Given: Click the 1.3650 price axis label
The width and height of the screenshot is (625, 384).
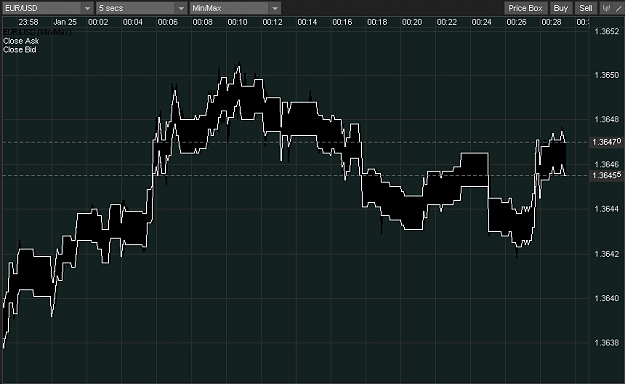Looking at the screenshot, I should [x=606, y=75].
